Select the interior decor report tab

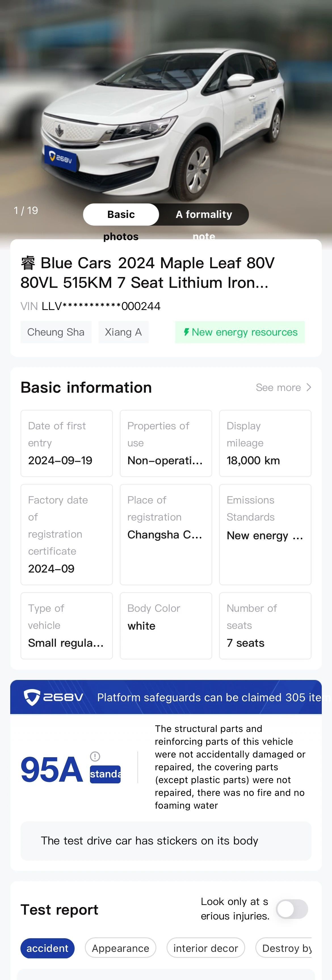point(205,948)
